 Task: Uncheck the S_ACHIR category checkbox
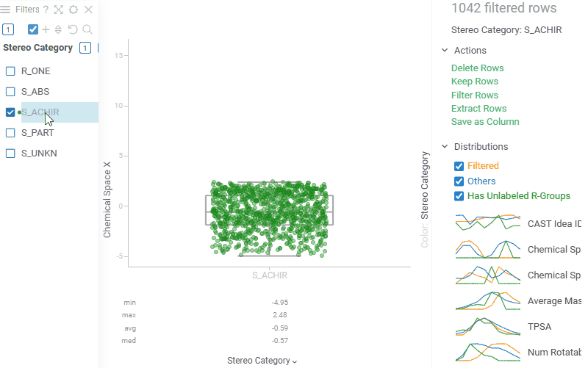(10, 112)
